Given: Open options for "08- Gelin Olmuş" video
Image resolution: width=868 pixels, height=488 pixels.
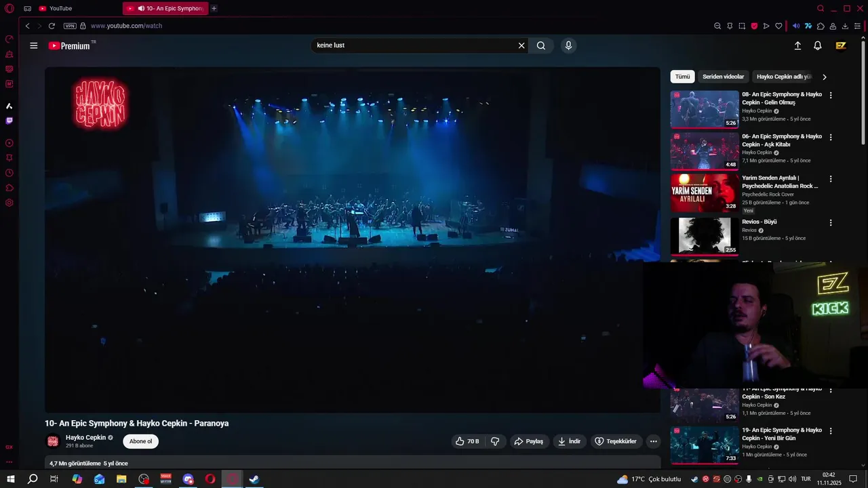Looking at the screenshot, I should 831,96.
